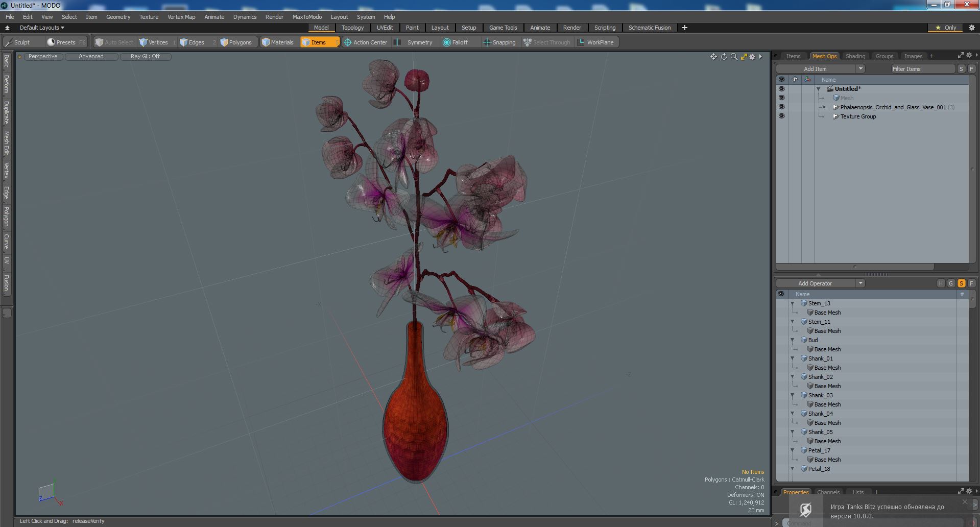
Task: Click the Filter Items field
Action: (923, 69)
